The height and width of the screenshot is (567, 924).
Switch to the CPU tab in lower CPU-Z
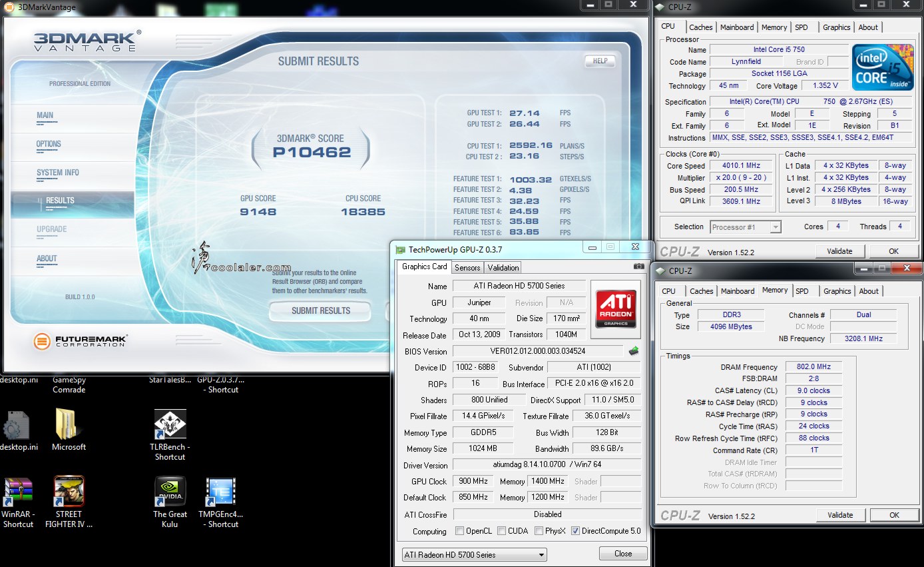(669, 291)
